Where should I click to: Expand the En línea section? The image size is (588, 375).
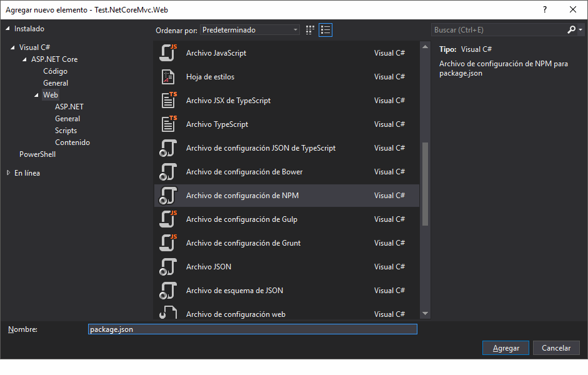click(x=8, y=173)
